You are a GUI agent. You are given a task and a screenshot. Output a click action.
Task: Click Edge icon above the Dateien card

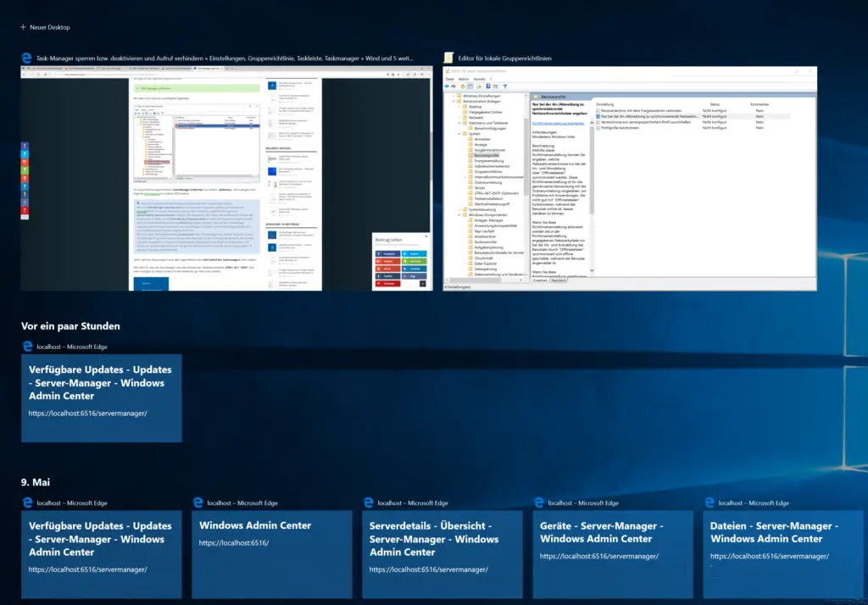click(709, 502)
